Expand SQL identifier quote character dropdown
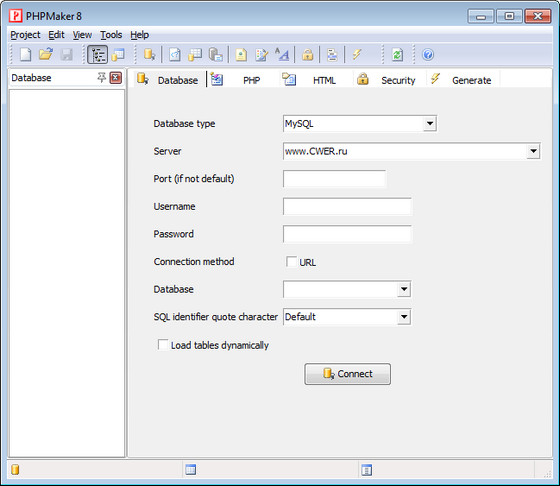Image resolution: width=560 pixels, height=486 pixels. 404,317
